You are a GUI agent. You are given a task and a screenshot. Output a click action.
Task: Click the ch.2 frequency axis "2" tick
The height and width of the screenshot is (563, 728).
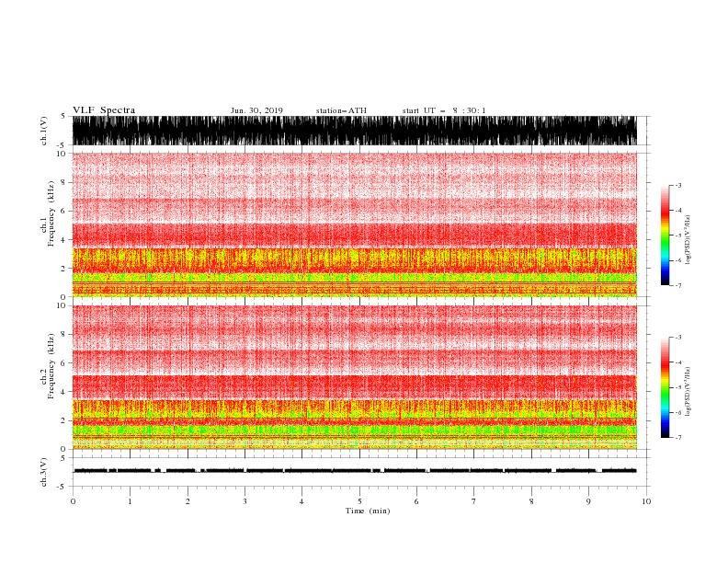coord(64,420)
